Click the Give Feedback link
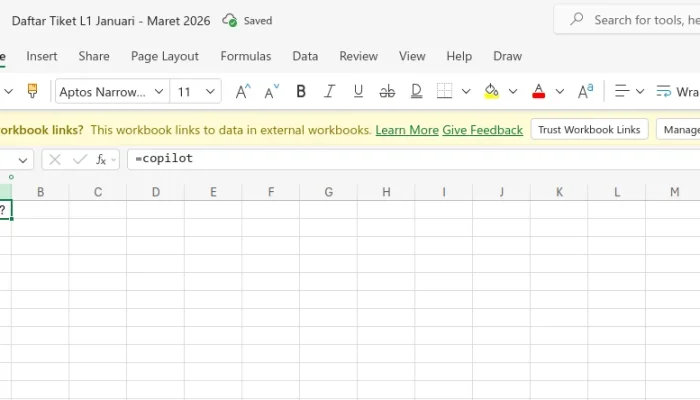The image size is (700, 400). 483,130
